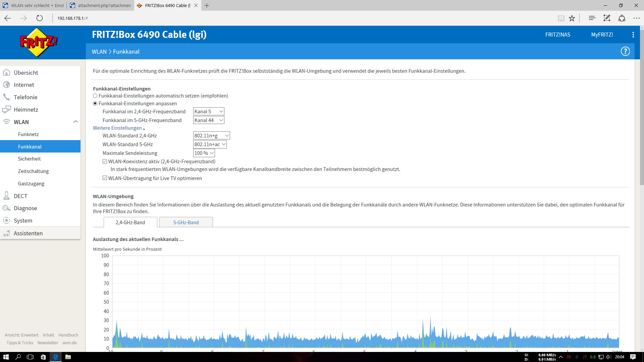Open the FRITZ!NAS link in header

557,35
